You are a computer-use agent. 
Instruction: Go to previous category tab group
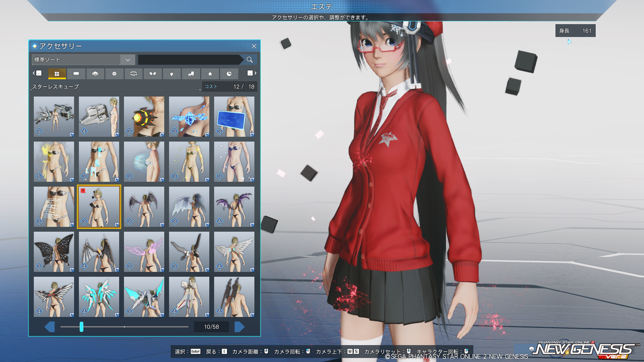tap(37, 73)
